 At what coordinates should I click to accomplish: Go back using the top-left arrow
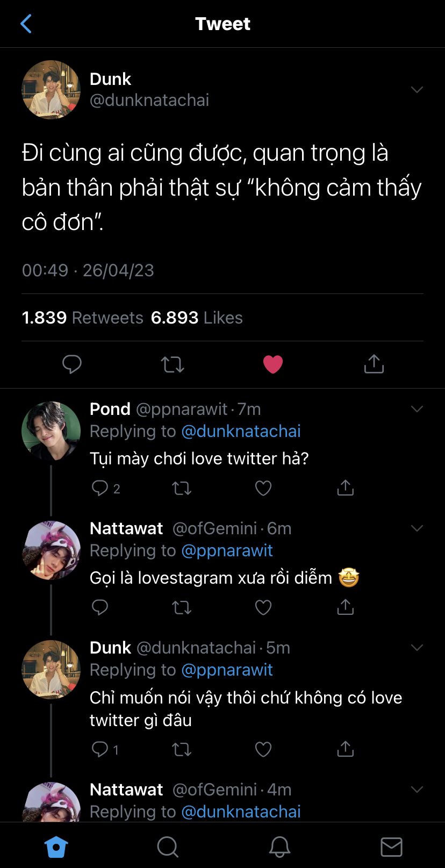[26, 24]
